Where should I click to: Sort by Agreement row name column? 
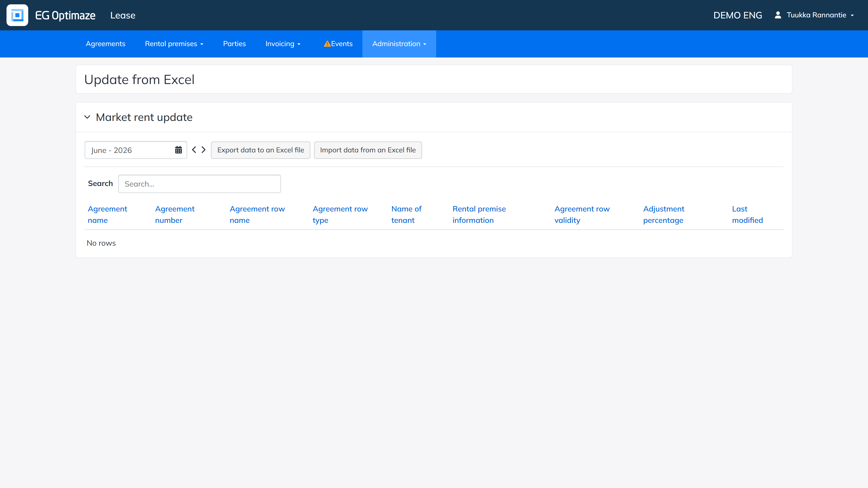click(x=257, y=214)
